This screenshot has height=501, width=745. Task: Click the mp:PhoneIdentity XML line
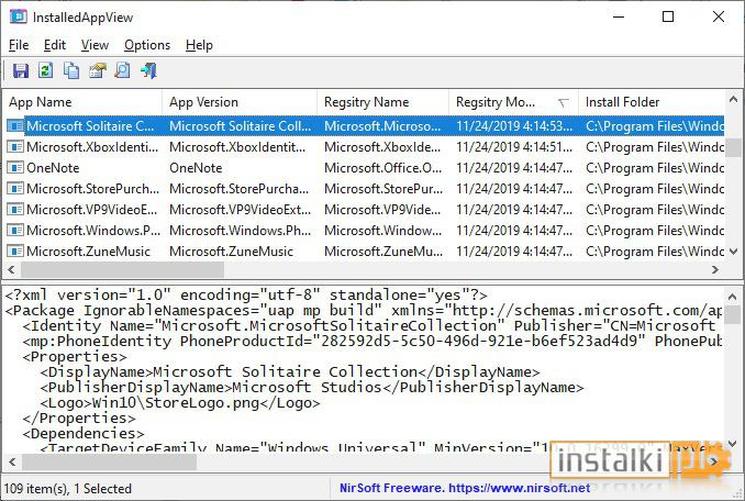pyautogui.click(x=372, y=341)
